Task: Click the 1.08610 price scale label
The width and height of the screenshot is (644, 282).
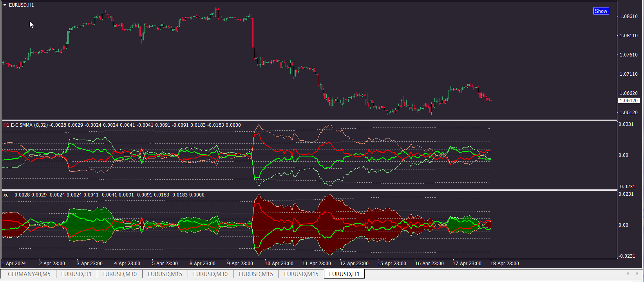Action: coord(628,16)
